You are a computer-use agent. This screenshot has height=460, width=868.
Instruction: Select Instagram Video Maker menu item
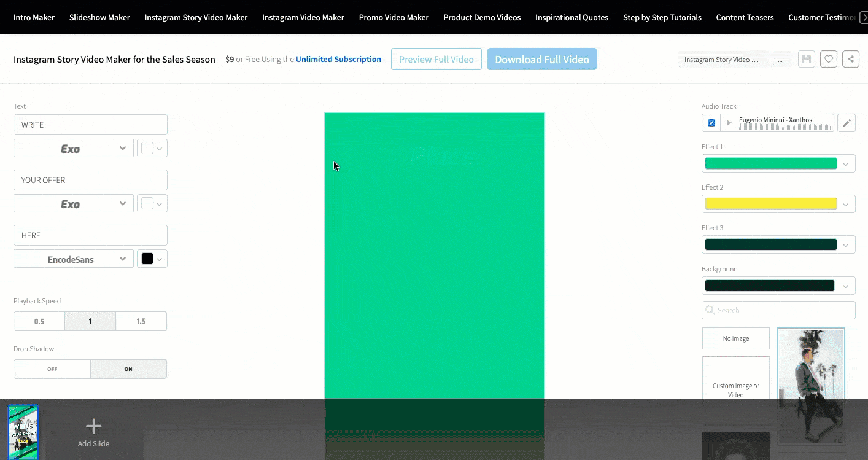point(303,17)
